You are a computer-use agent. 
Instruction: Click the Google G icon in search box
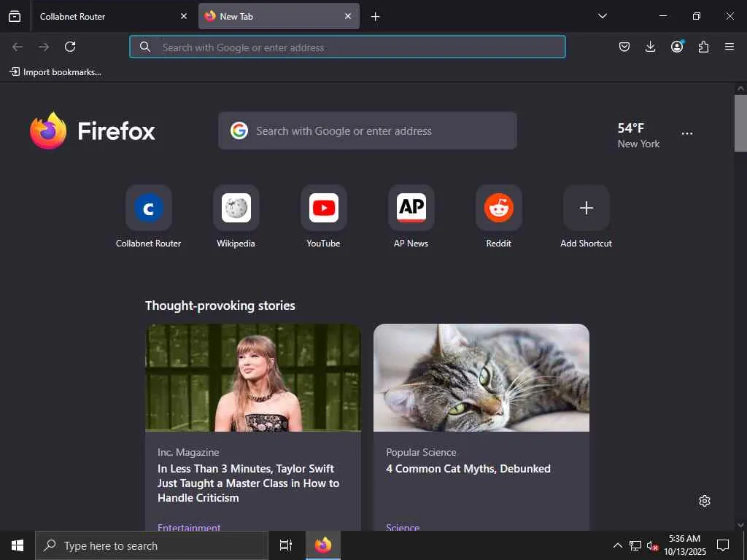[239, 131]
